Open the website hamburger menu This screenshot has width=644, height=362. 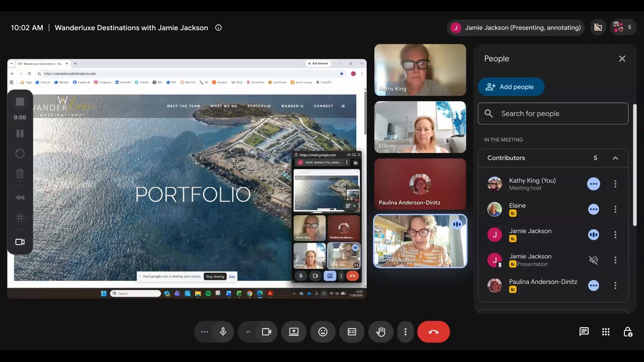[343, 106]
